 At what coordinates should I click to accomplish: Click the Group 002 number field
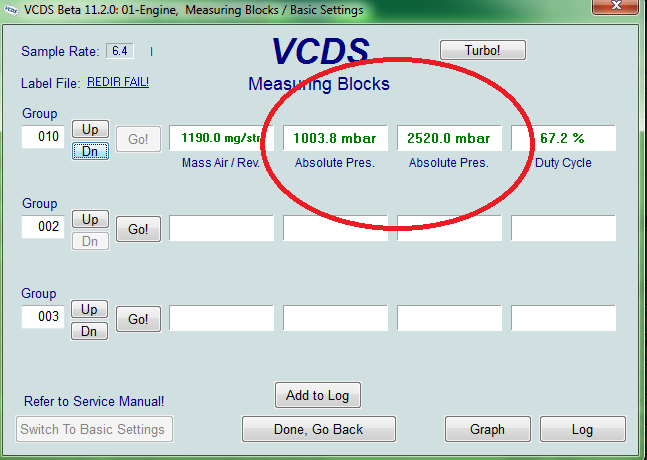(x=42, y=228)
